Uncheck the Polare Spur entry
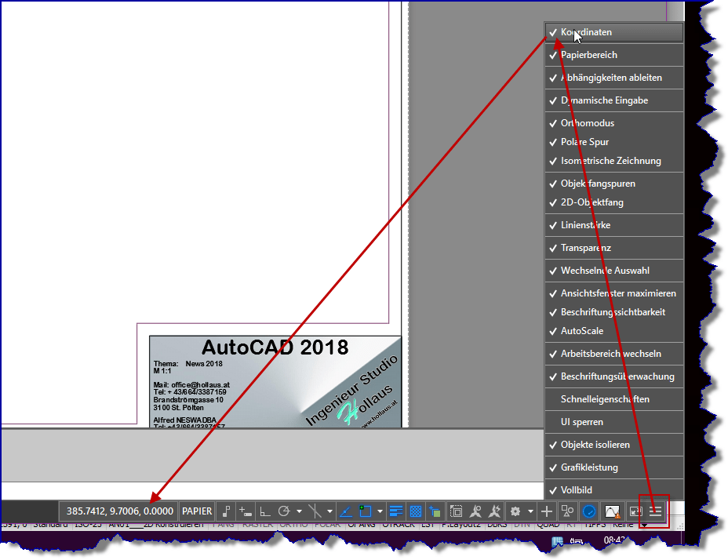728x560 pixels. click(613, 142)
